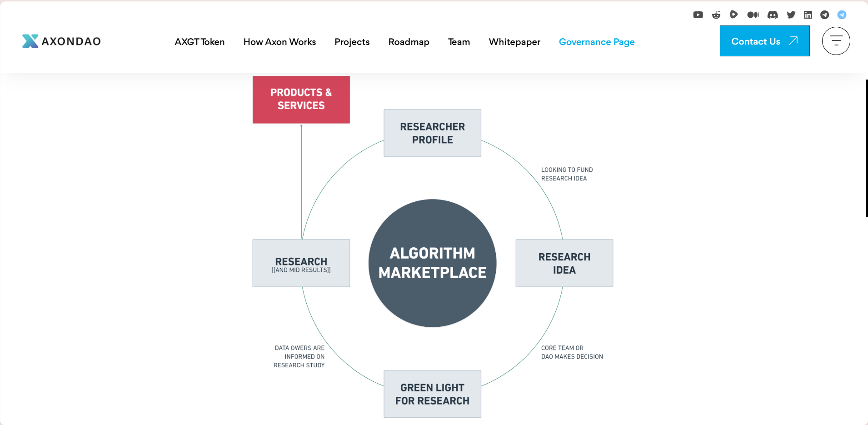Screen dimensions: 868x425
Task: Open the AXGT Token menu item
Action: [x=200, y=42]
